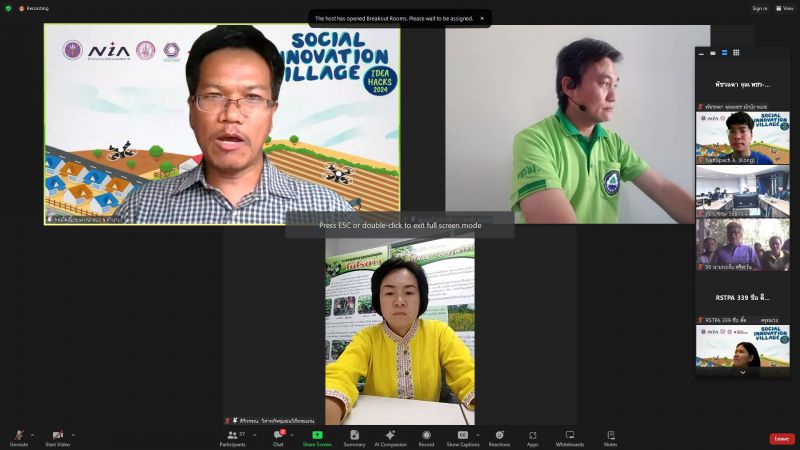The width and height of the screenshot is (800, 450).
Task: Click the Record icon
Action: click(426, 435)
